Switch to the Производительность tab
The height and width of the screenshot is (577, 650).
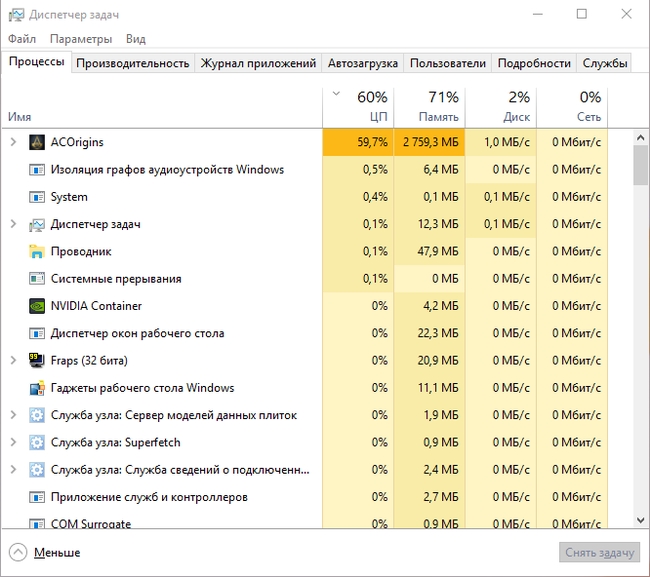pos(132,63)
